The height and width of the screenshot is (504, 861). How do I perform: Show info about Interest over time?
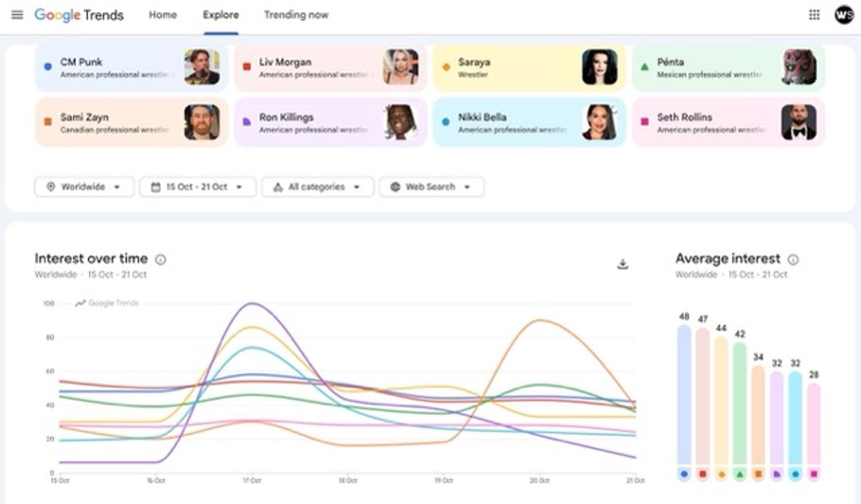pos(161,260)
